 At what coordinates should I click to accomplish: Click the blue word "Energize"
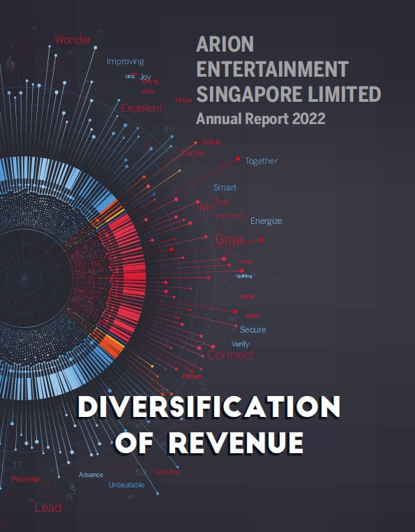tap(266, 221)
